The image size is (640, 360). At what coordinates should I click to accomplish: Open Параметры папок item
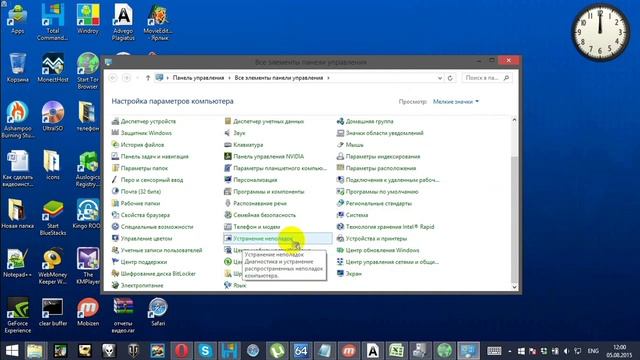(140, 168)
